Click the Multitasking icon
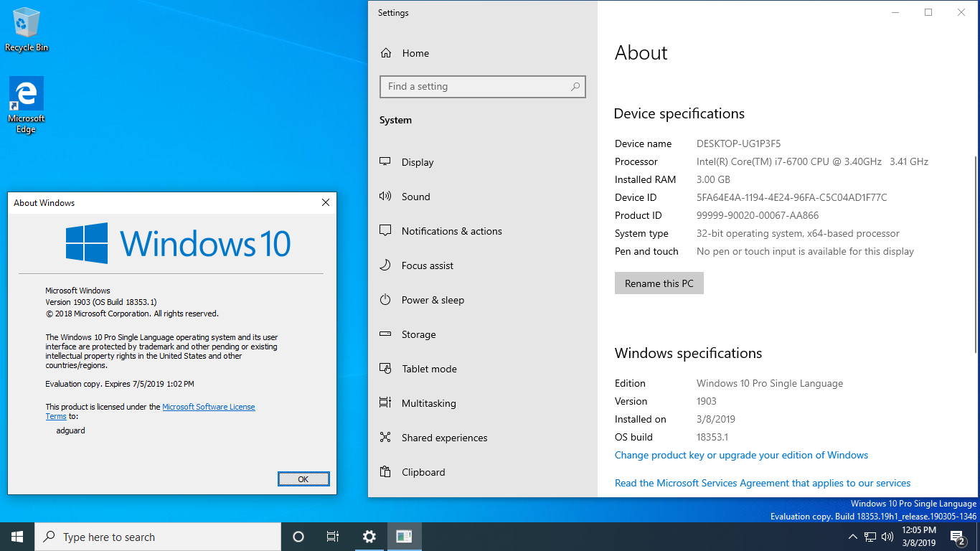The height and width of the screenshot is (551, 980). point(385,403)
